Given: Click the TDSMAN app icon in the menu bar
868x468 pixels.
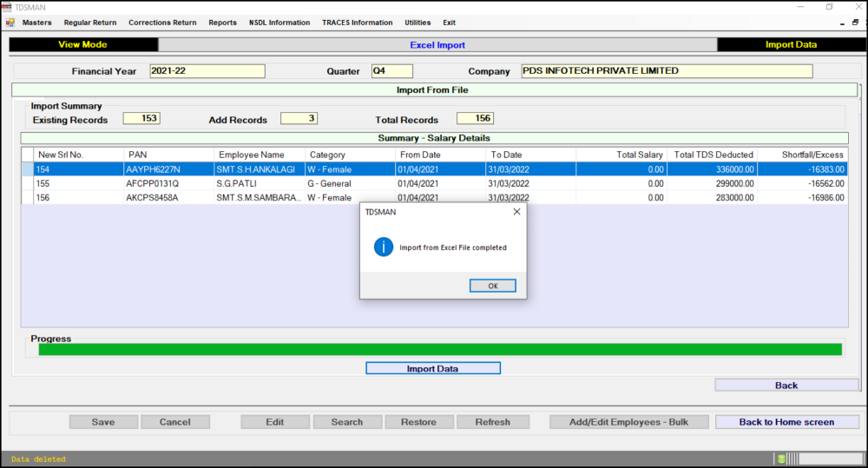Looking at the screenshot, I should (x=10, y=23).
